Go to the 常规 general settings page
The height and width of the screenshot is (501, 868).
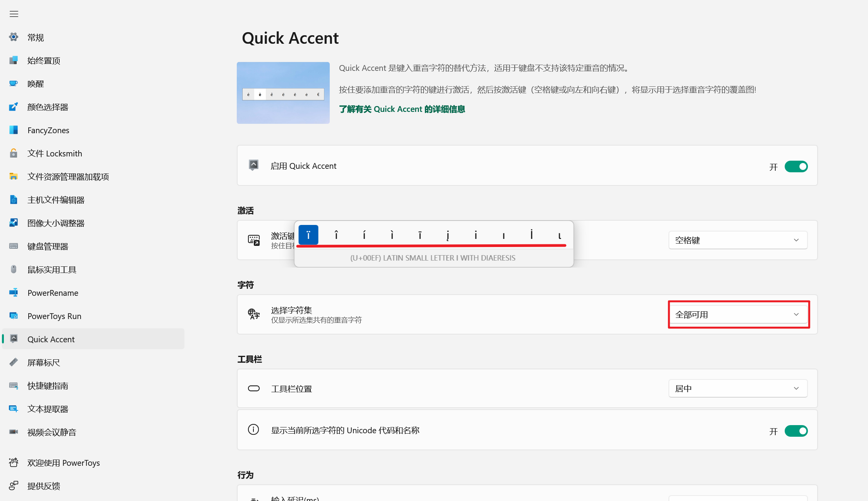coord(36,38)
